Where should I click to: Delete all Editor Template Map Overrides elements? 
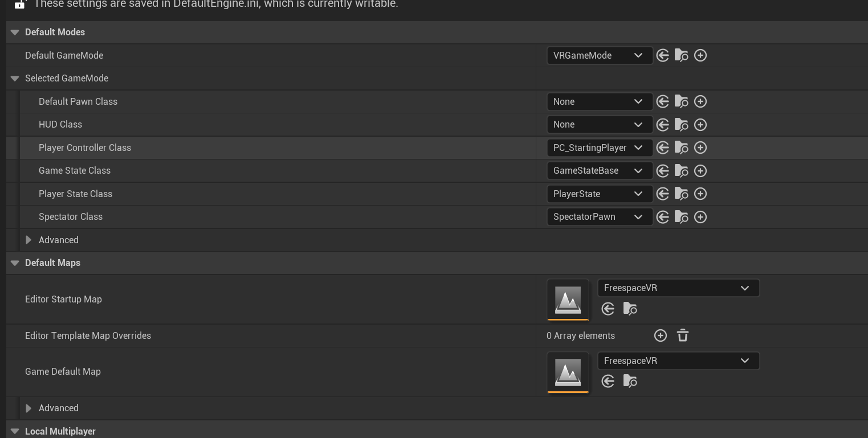pos(683,335)
